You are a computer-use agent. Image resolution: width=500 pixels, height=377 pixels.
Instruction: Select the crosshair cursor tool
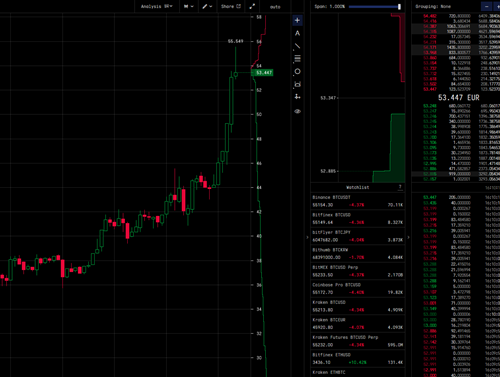(x=297, y=20)
